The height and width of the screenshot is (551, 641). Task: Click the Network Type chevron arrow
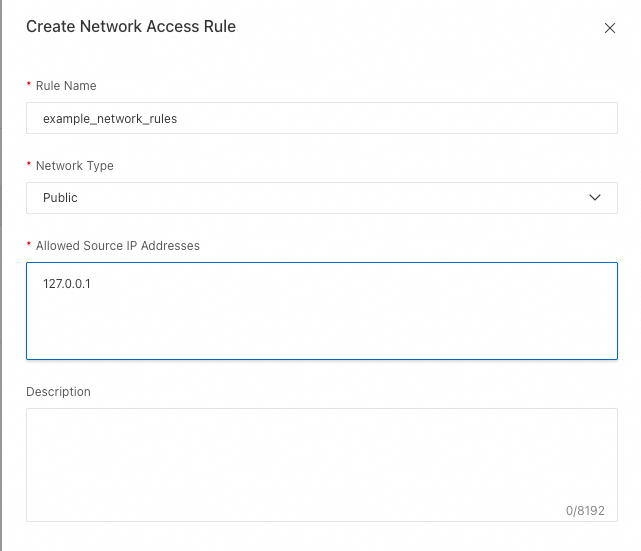coord(596,198)
